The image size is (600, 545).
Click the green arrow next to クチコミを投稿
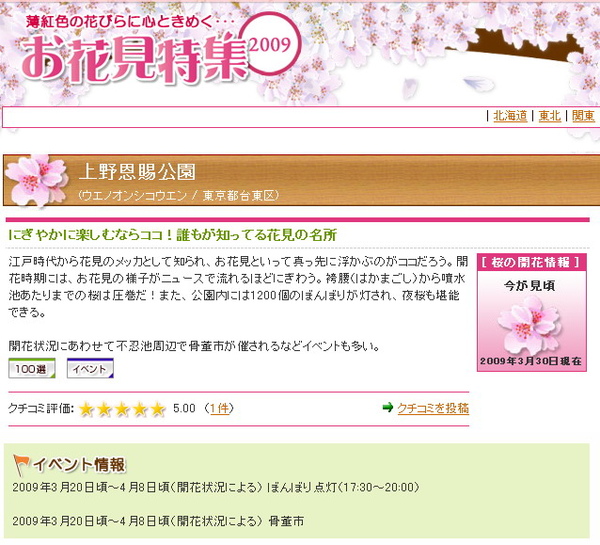point(388,407)
